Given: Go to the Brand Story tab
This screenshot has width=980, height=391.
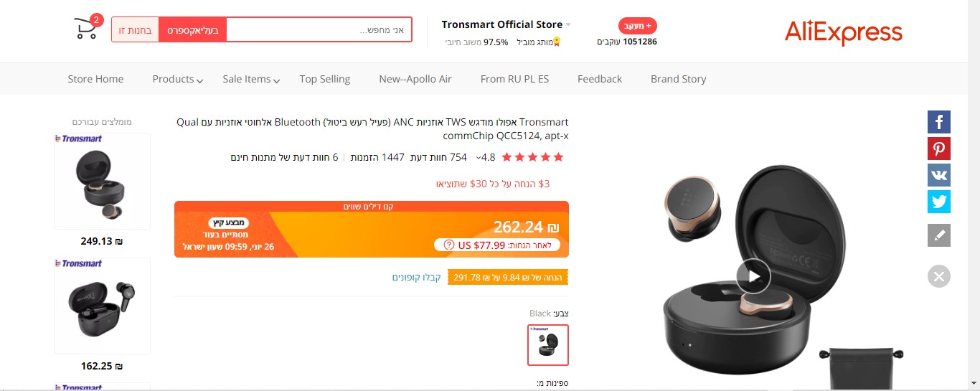Looking at the screenshot, I should 678,79.
